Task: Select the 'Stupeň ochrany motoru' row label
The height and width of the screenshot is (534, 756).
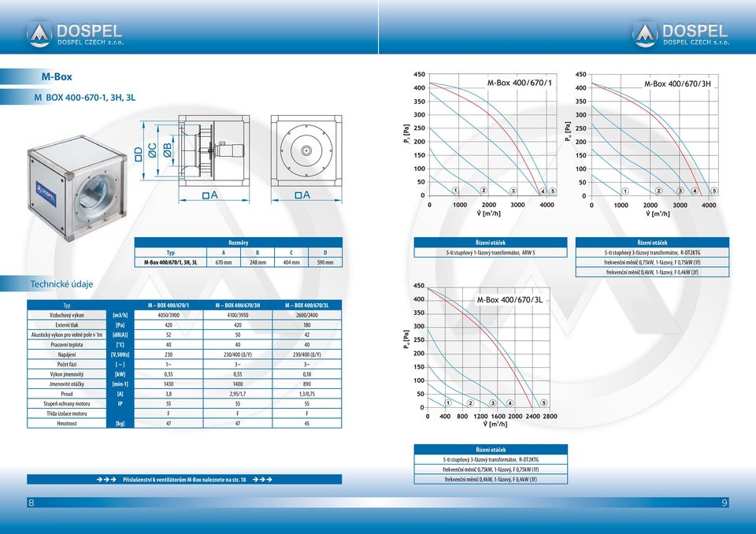Action: 66,404
